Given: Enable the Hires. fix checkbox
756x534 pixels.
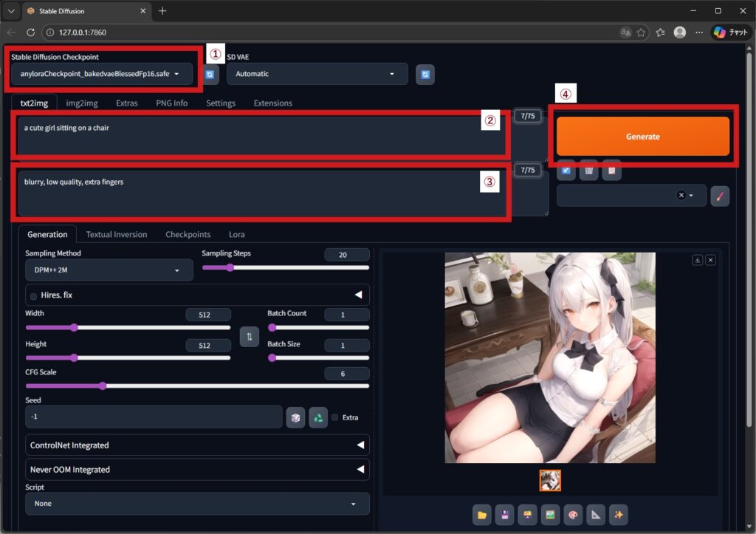Looking at the screenshot, I should coord(33,296).
